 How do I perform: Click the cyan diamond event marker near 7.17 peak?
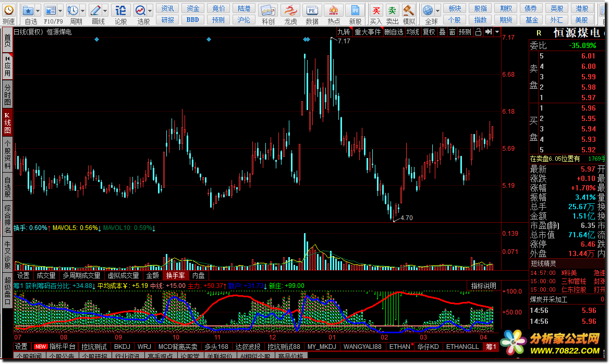307,39
